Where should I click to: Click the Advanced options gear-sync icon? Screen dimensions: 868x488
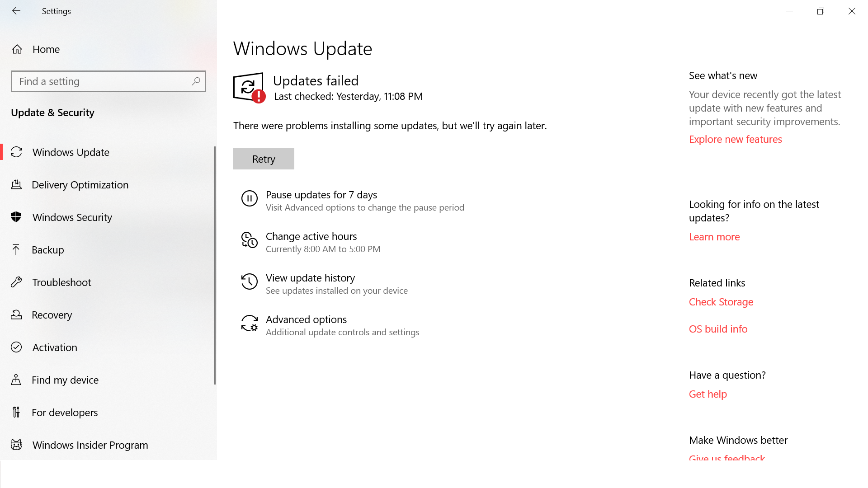(250, 323)
